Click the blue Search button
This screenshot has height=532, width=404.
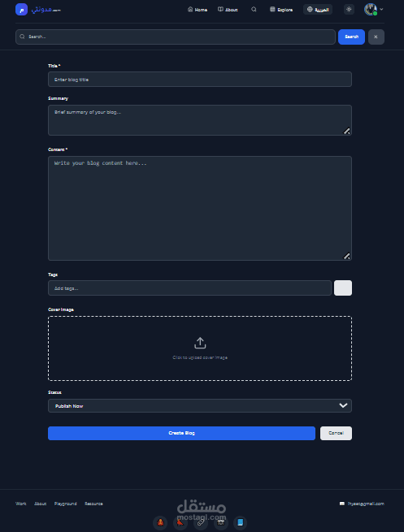tap(351, 37)
